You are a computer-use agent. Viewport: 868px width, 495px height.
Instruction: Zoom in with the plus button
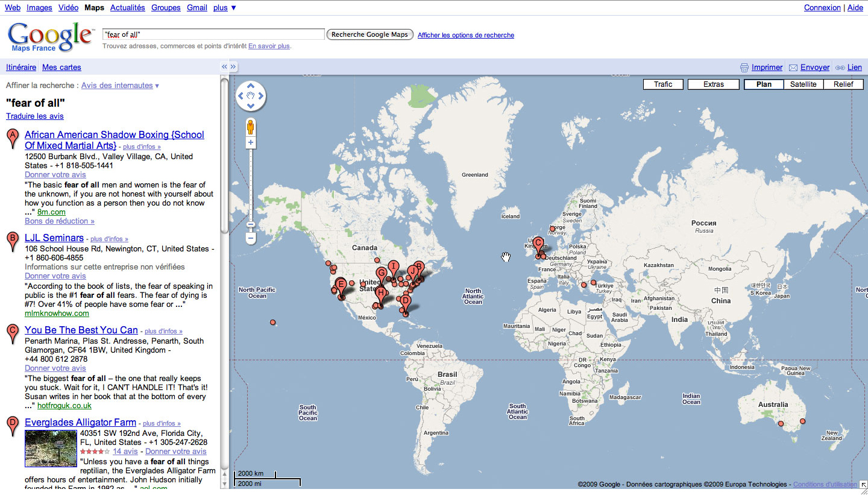pyautogui.click(x=251, y=143)
